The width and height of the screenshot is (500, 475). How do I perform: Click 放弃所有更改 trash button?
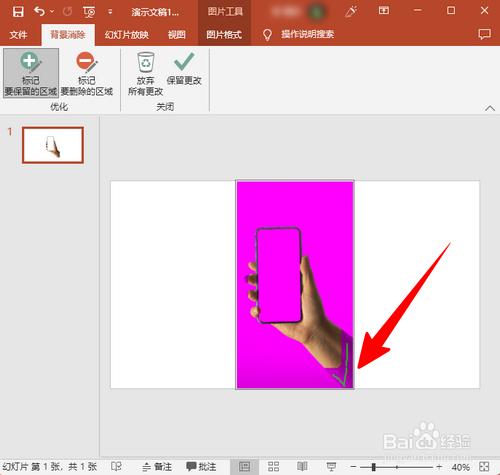pyautogui.click(x=145, y=73)
